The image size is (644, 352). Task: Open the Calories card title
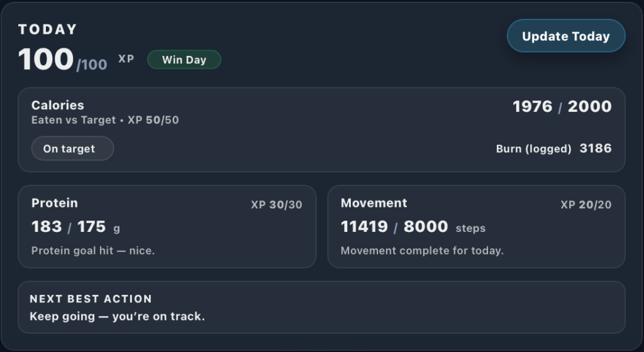coord(58,106)
